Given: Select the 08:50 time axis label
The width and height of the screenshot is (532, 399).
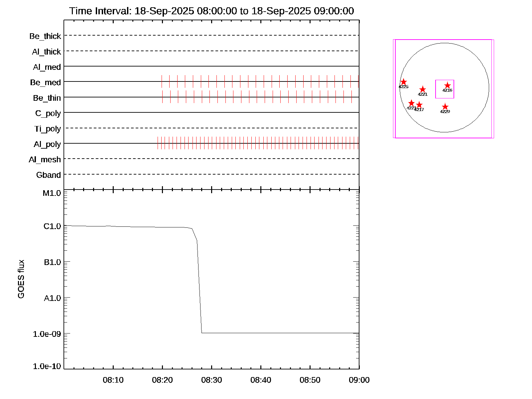Looking at the screenshot, I should (310, 380).
